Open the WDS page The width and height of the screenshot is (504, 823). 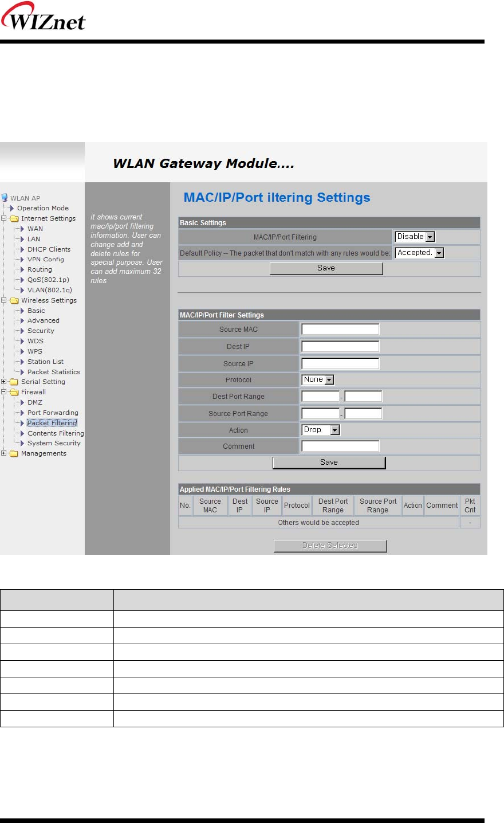[x=35, y=341]
